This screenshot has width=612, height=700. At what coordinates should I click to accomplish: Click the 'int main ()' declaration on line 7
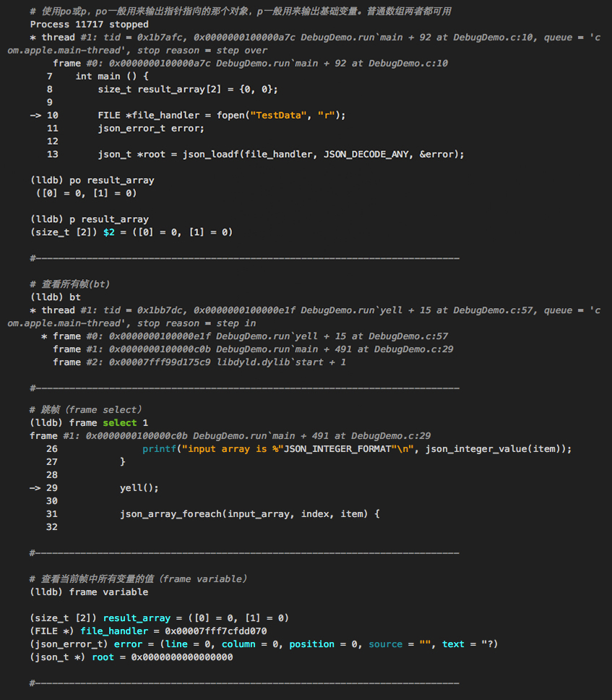(111, 76)
